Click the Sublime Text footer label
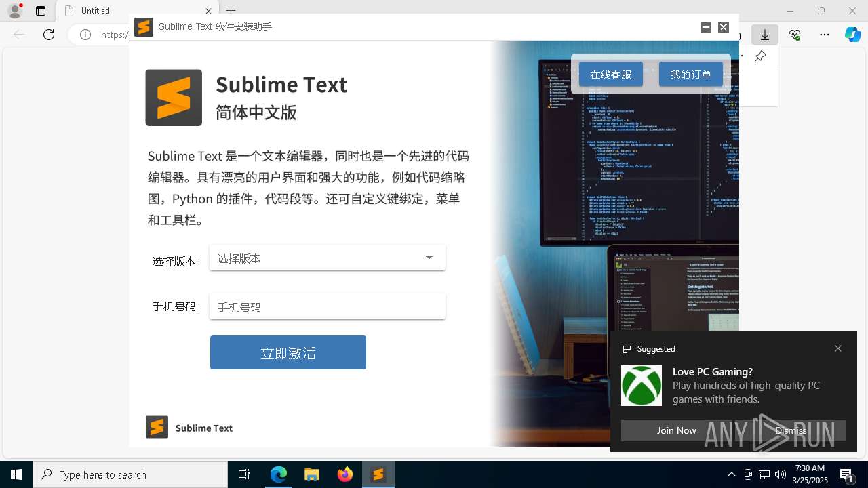This screenshot has width=868, height=488. [x=203, y=428]
